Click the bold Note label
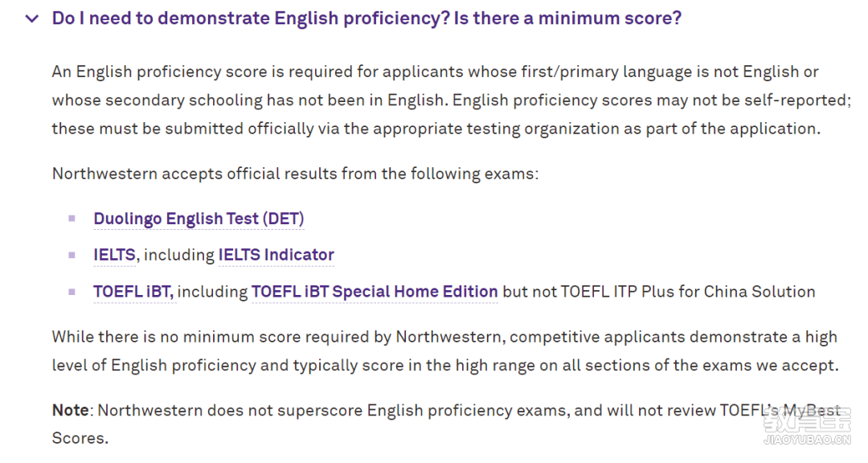 tap(70, 411)
